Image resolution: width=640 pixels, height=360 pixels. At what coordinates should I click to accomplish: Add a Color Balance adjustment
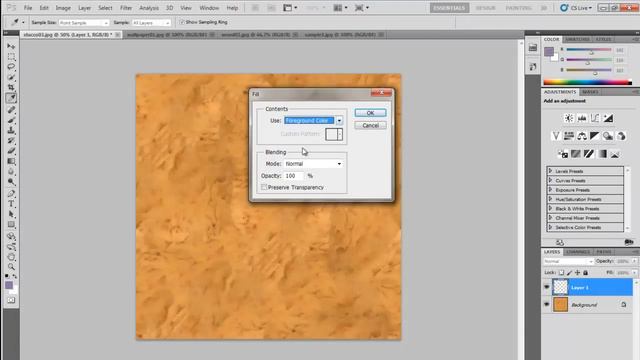coord(582,136)
